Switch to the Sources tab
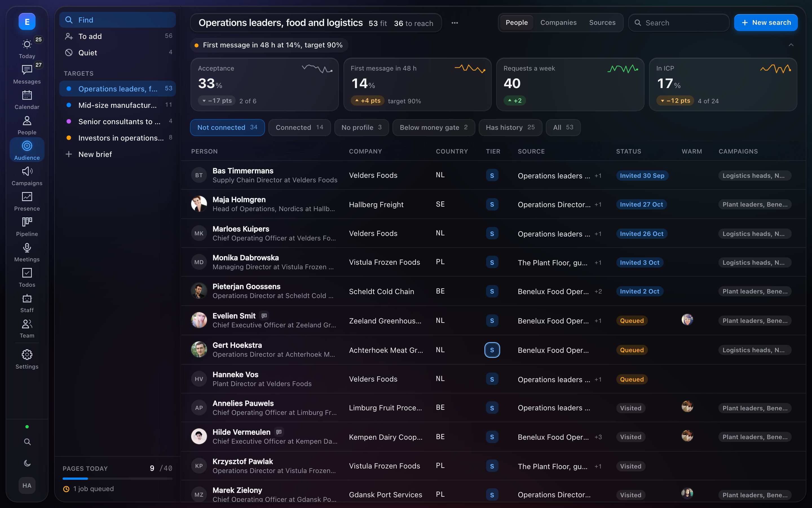Image resolution: width=812 pixels, height=508 pixels. click(x=602, y=23)
